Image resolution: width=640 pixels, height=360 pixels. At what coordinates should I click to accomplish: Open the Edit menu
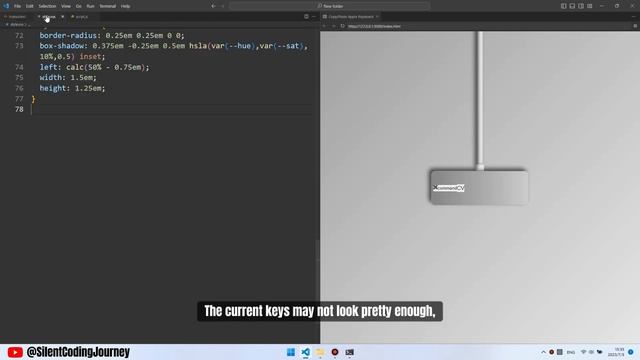(x=29, y=6)
